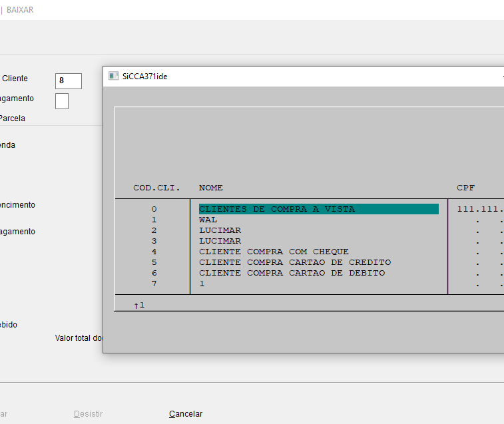Select CLIENTE COMPRA COM CHEQUE row

(274, 252)
